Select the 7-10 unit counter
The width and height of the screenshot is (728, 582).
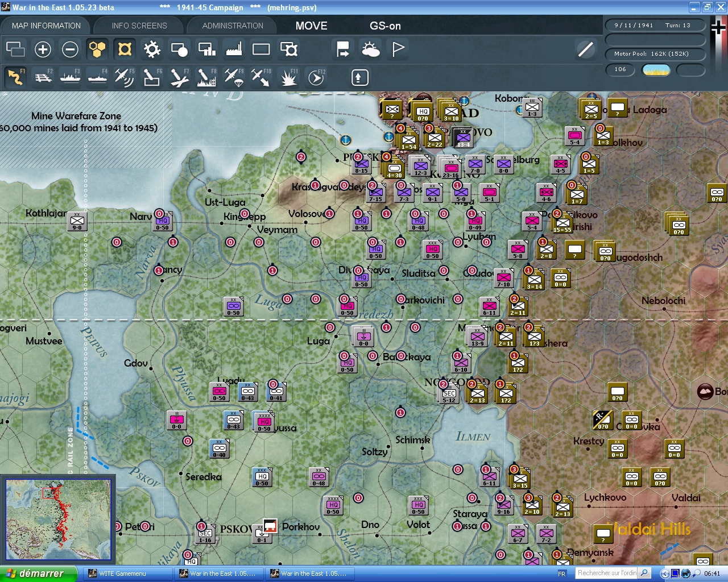[x=504, y=277]
